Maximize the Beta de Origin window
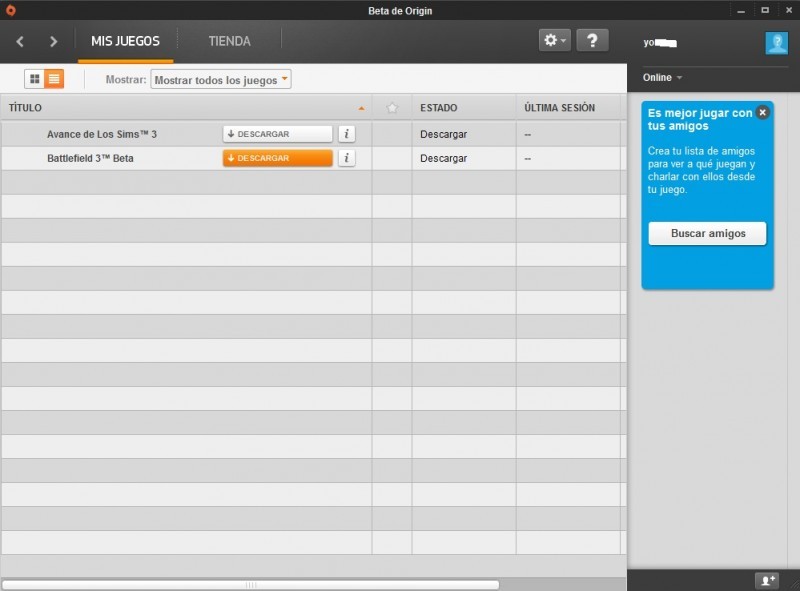Viewport: 800px width, 591px height. [765, 10]
